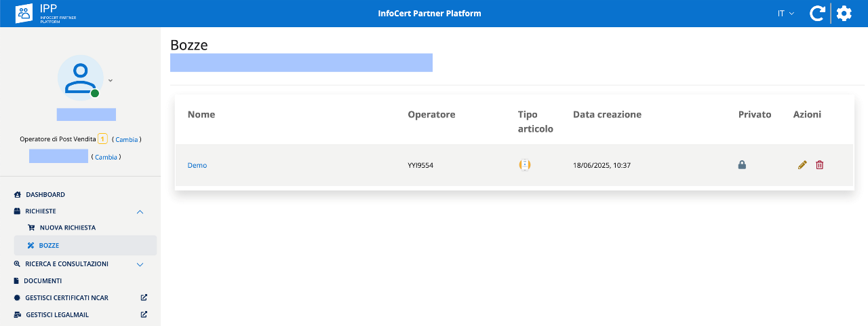This screenshot has width=868, height=326.
Task: Click the padlock private icon in Demo row
Action: click(x=742, y=165)
